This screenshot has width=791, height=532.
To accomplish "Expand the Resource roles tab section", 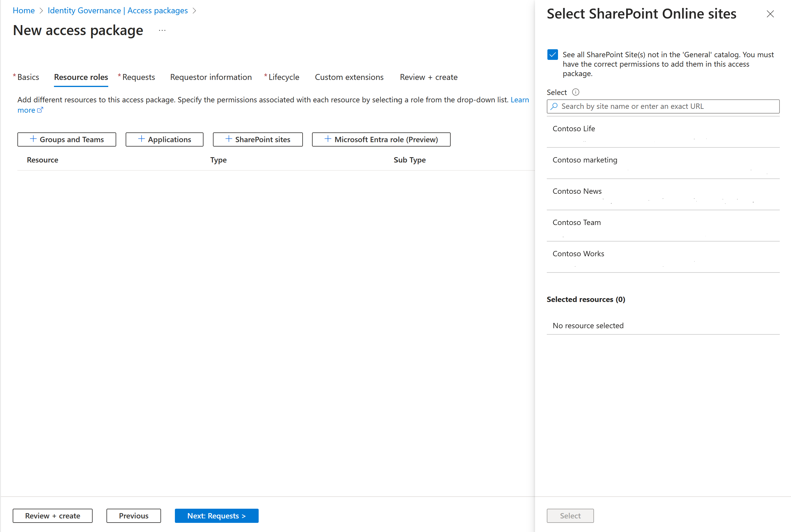I will [81, 77].
